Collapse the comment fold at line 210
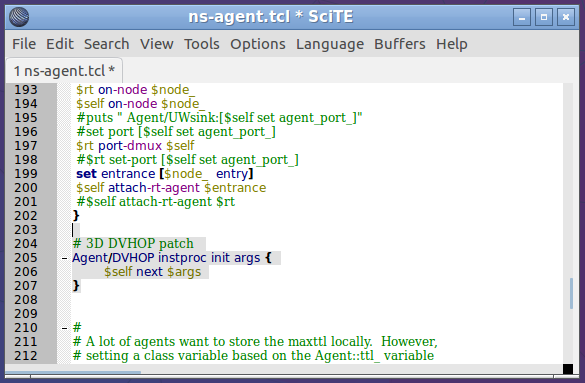This screenshot has width=585, height=383. tap(64, 328)
